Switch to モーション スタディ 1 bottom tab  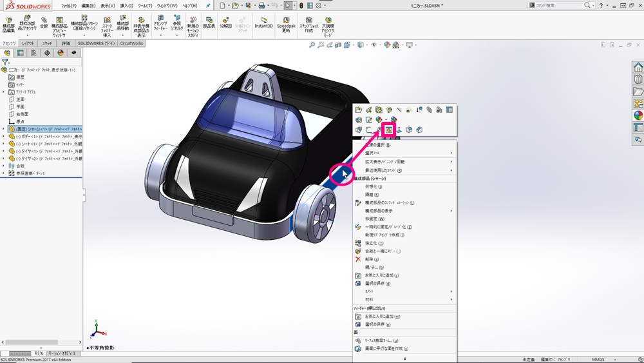(x=63, y=353)
